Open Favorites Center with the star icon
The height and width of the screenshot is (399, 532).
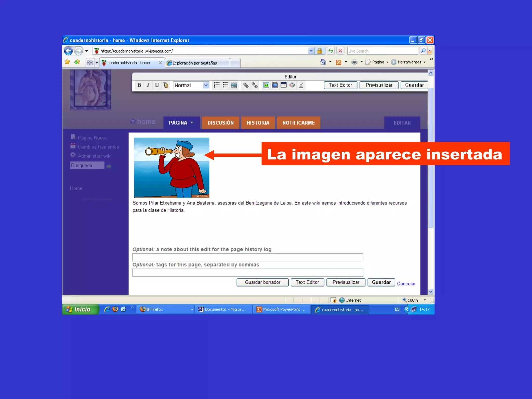coord(68,62)
